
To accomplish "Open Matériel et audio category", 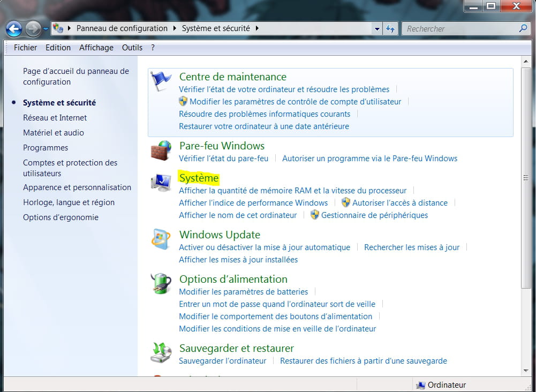I will 54,133.
